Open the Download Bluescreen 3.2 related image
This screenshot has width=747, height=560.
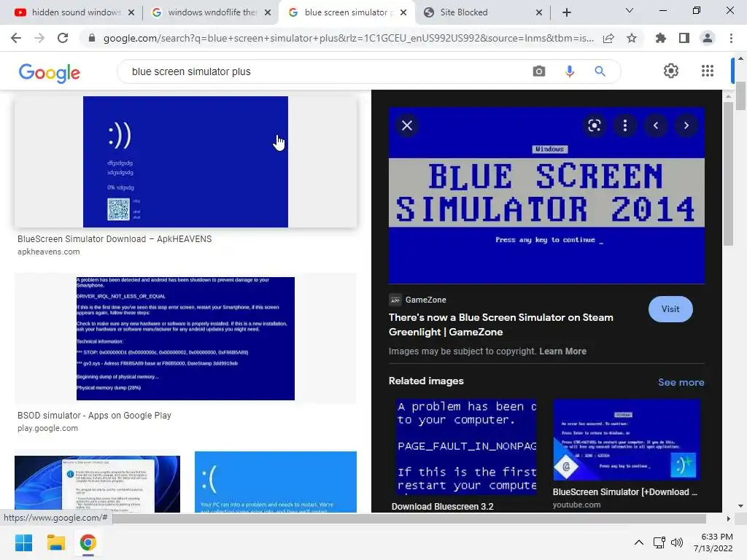(466, 447)
